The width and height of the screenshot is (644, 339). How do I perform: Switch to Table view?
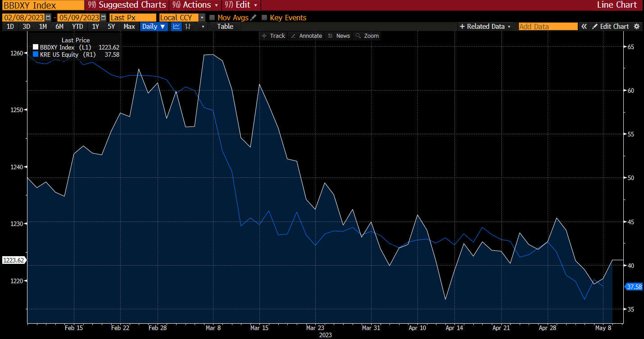225,27
